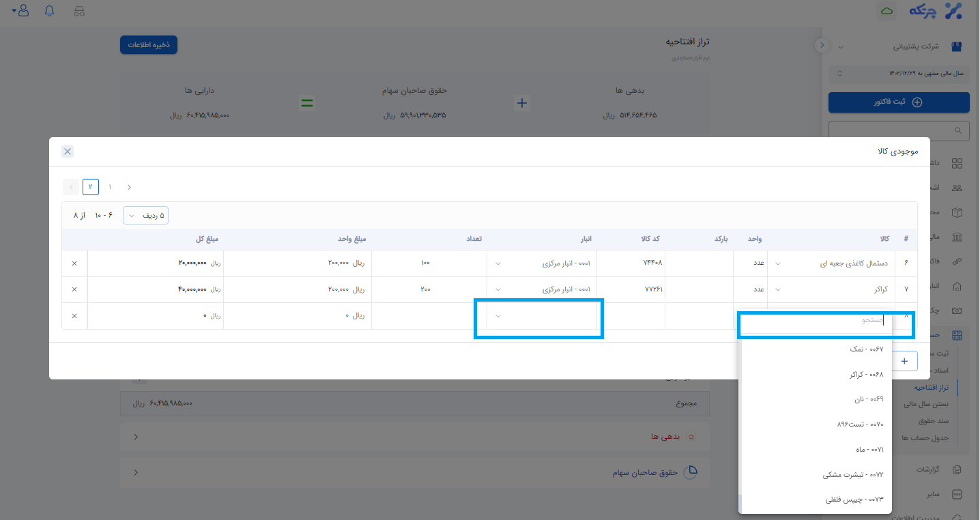Open the rows-per-page ۵ ردیف dropdown
980x520 pixels.
pos(145,215)
